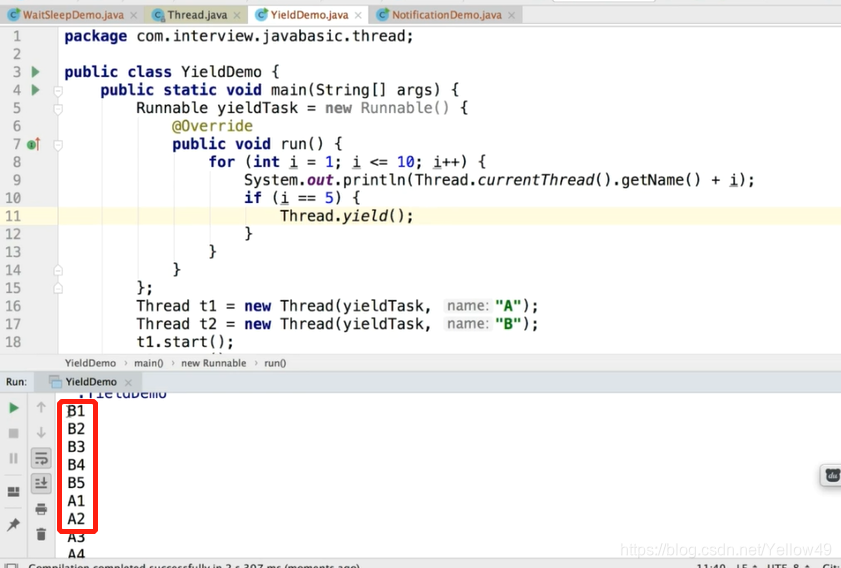The image size is (841, 568).
Task: Collapse the main method fold on line 4
Action: pos(58,91)
